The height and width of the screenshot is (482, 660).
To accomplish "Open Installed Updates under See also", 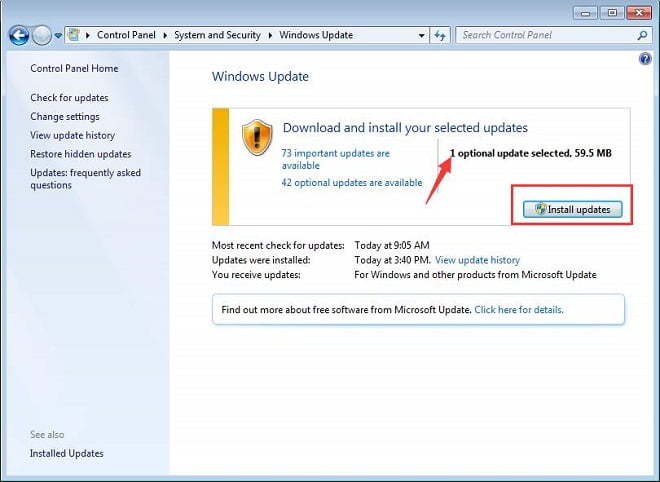I will [67, 453].
